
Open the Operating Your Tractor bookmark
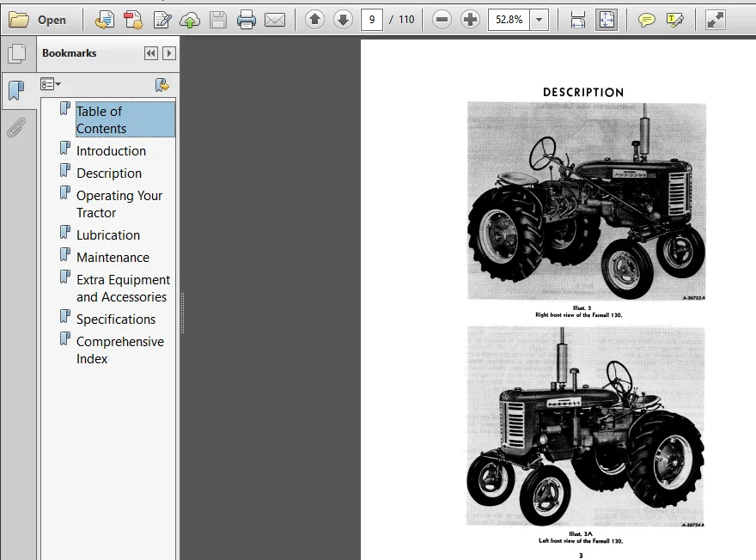[119, 204]
